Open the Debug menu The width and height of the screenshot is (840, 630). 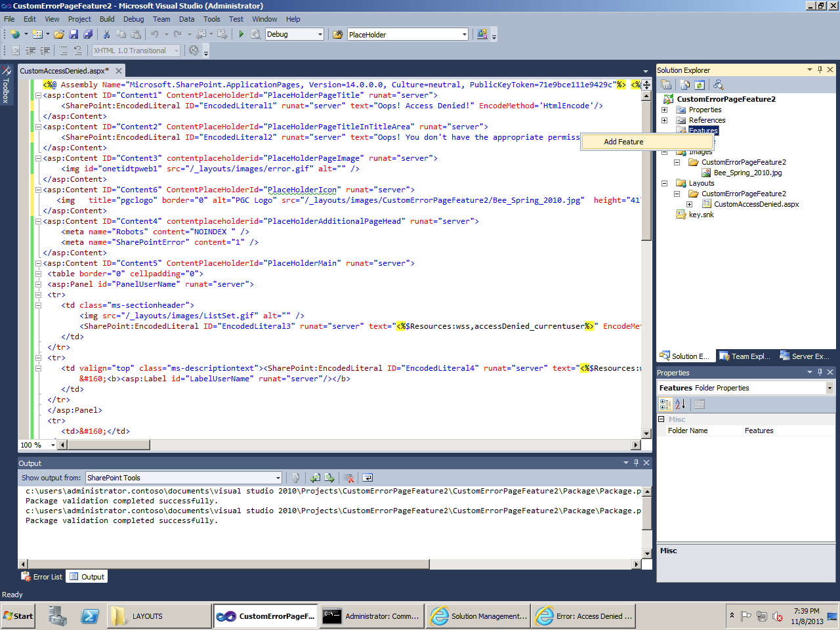pos(134,19)
